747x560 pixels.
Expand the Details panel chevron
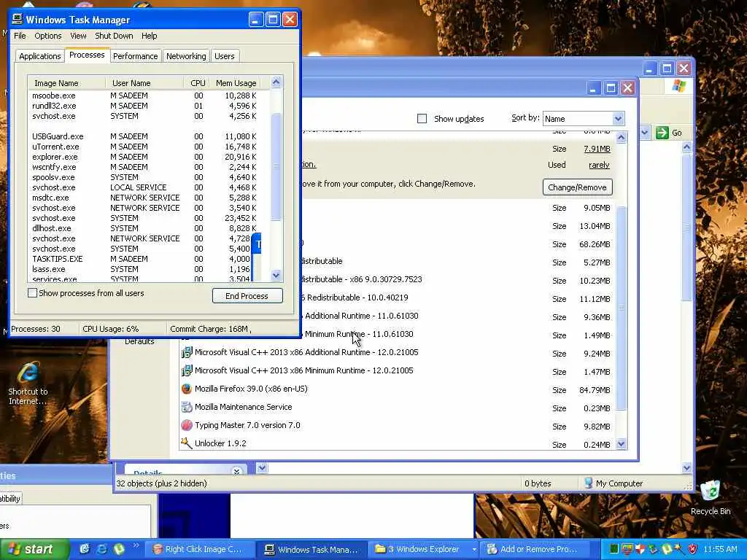tap(237, 472)
